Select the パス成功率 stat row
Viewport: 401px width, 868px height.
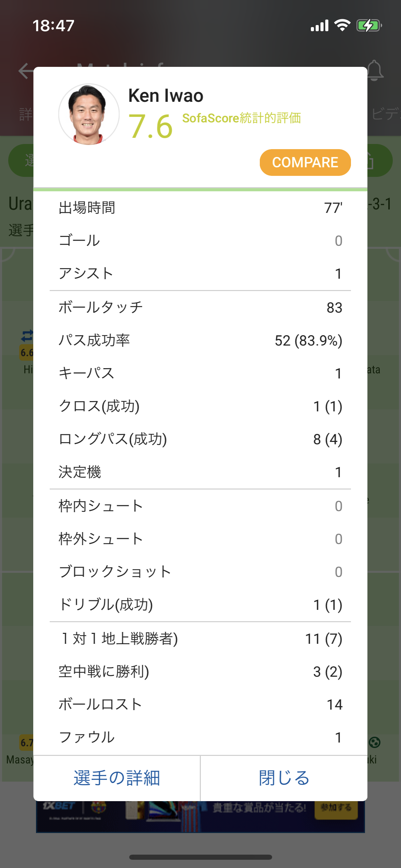tap(200, 340)
